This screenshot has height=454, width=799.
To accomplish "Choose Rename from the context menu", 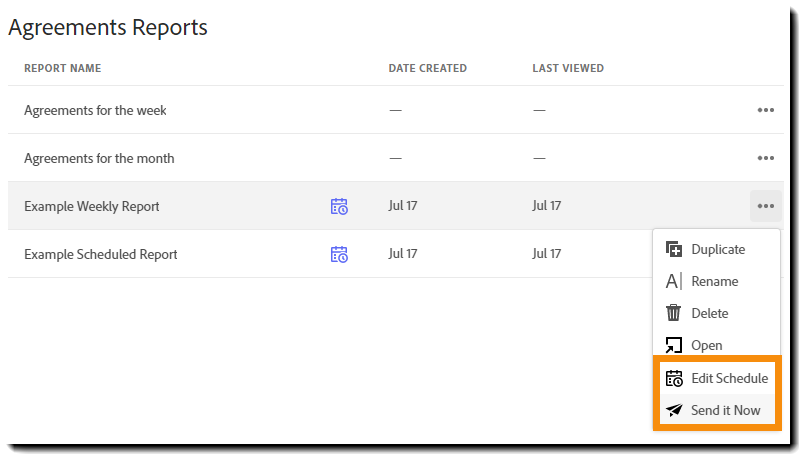I will click(x=714, y=281).
